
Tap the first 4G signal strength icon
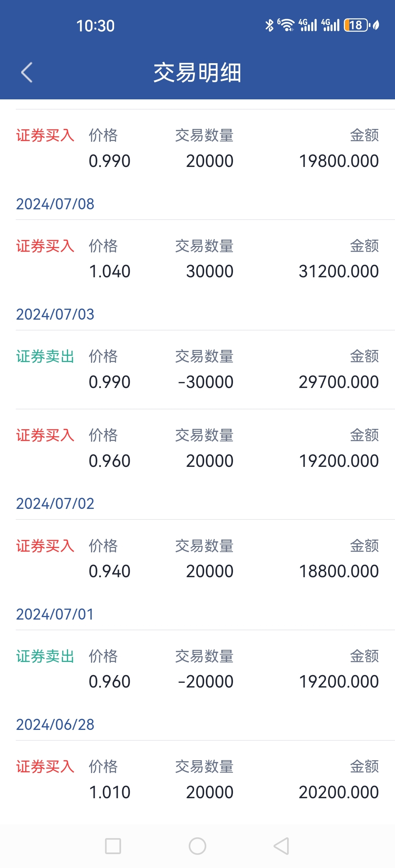click(x=308, y=25)
